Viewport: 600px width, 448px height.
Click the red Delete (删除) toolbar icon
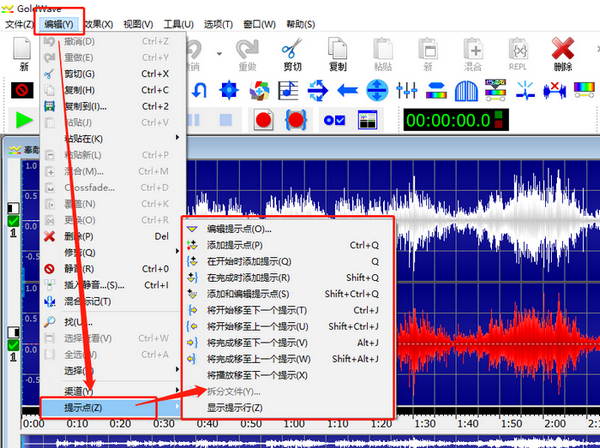(x=562, y=50)
